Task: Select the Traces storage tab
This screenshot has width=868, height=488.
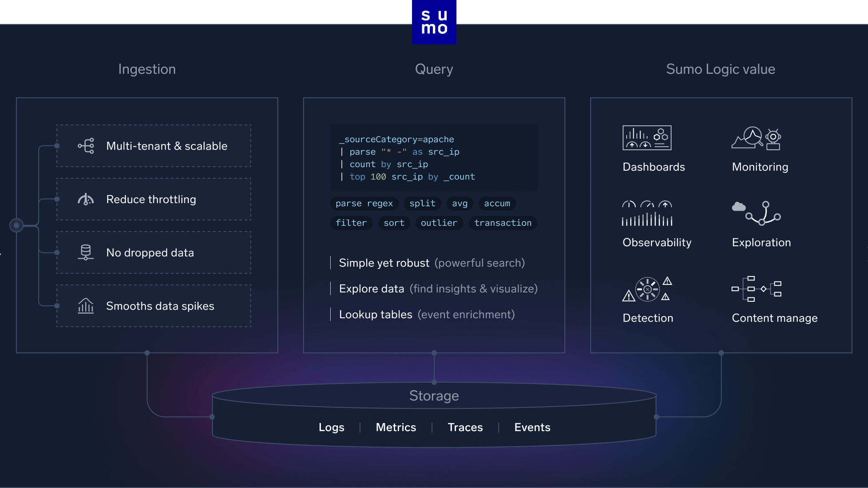Action: (465, 427)
